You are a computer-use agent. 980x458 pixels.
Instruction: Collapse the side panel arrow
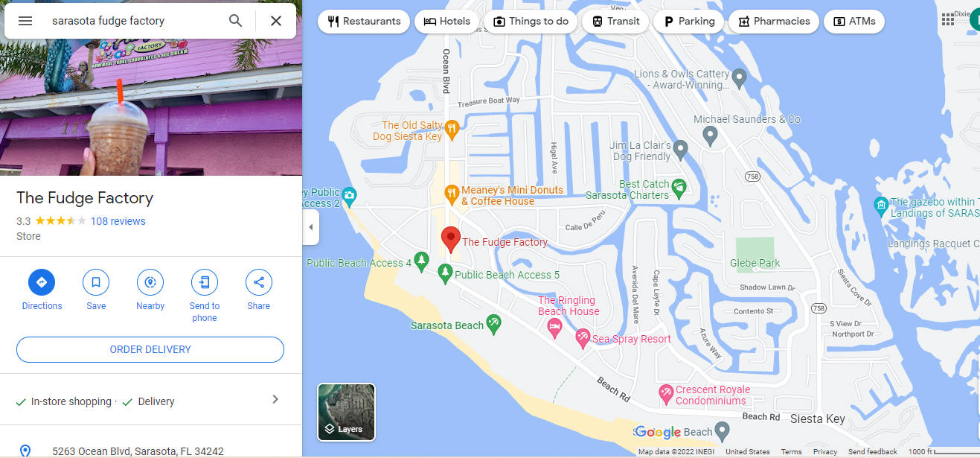(x=310, y=227)
